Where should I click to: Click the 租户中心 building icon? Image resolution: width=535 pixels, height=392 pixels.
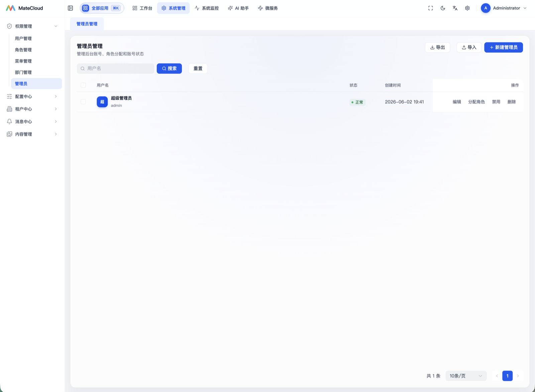click(9, 109)
